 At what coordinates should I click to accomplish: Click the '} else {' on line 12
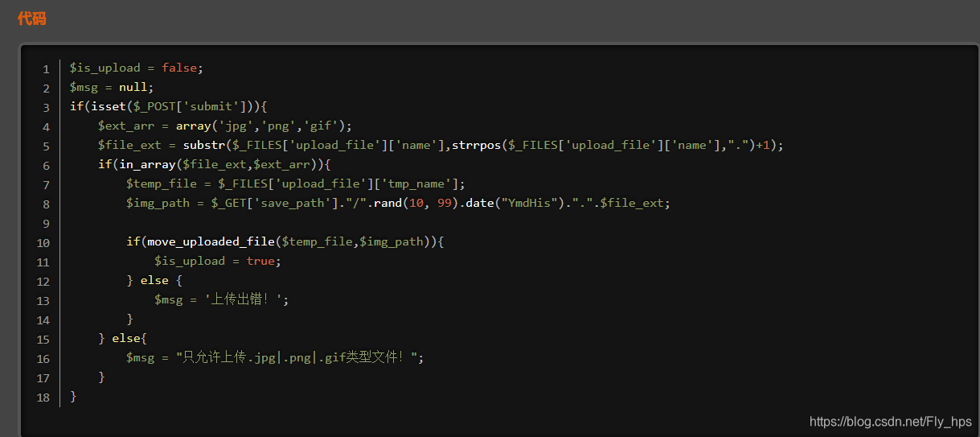click(154, 281)
